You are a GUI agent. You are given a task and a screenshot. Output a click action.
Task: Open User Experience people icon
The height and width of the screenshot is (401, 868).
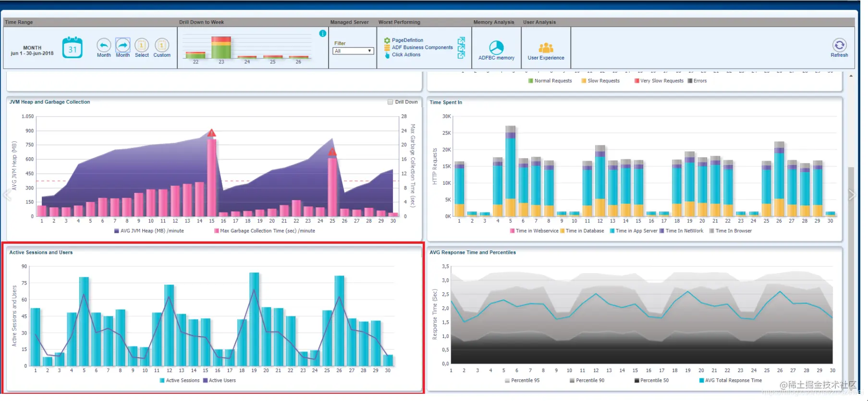(x=546, y=48)
